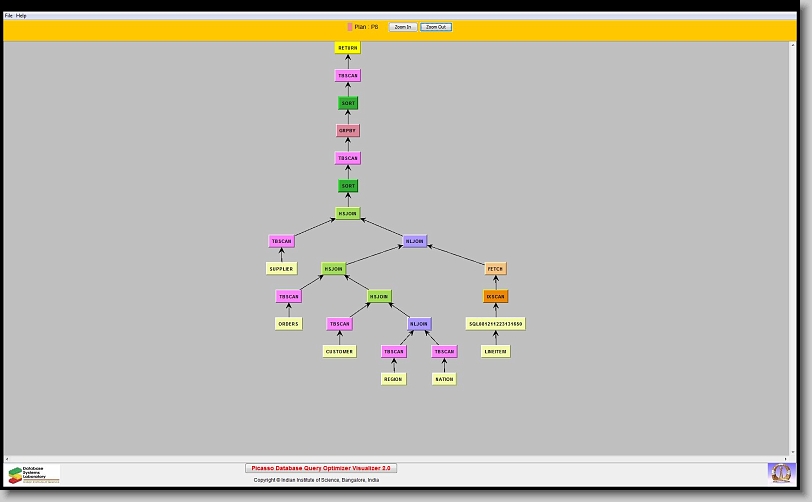Click the horizontal scrollbar below the plan
Screen dimensions: 812x502
click(x=400, y=458)
